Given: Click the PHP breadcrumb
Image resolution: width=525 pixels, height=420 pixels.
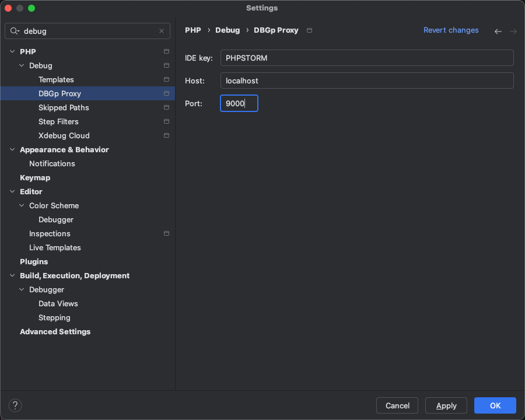Looking at the screenshot, I should 193,30.
